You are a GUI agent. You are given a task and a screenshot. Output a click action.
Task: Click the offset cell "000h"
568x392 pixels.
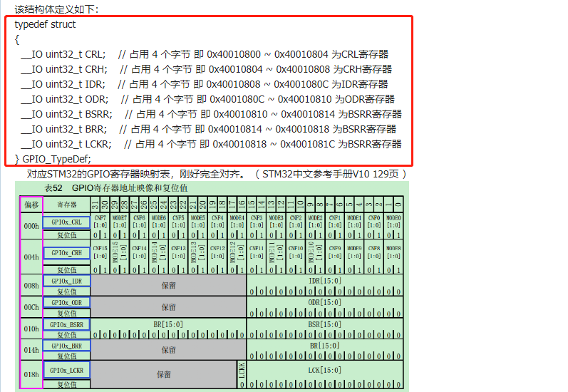(x=31, y=226)
